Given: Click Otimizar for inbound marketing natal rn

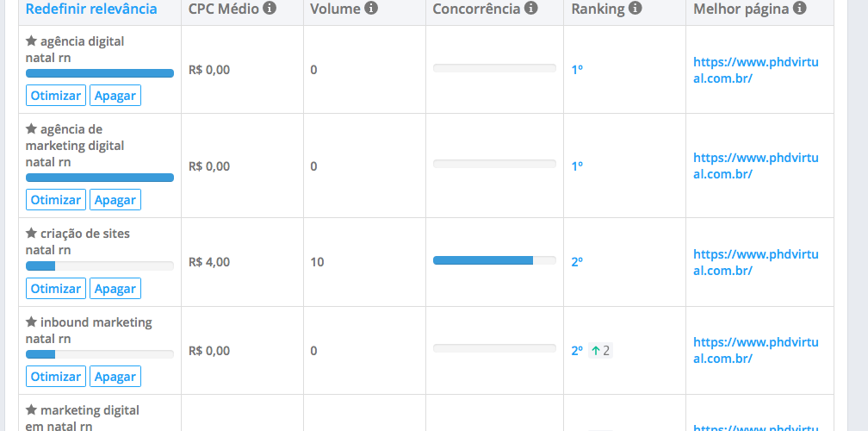Looking at the screenshot, I should (x=56, y=376).
